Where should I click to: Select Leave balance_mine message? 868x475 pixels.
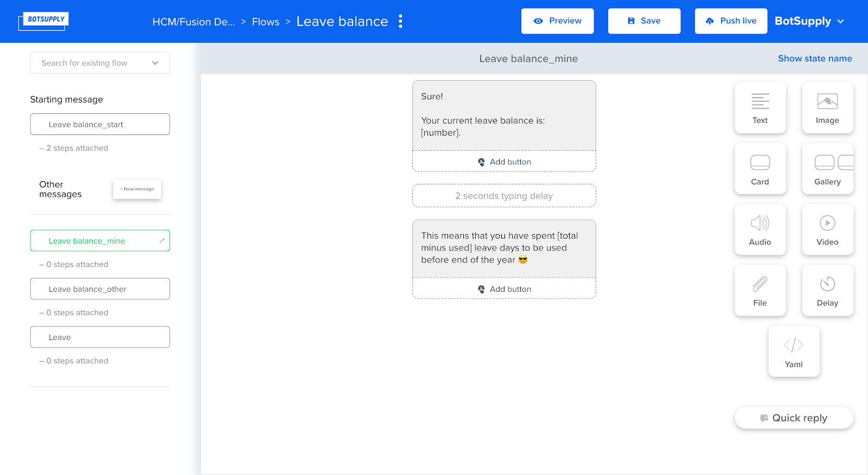coord(100,241)
